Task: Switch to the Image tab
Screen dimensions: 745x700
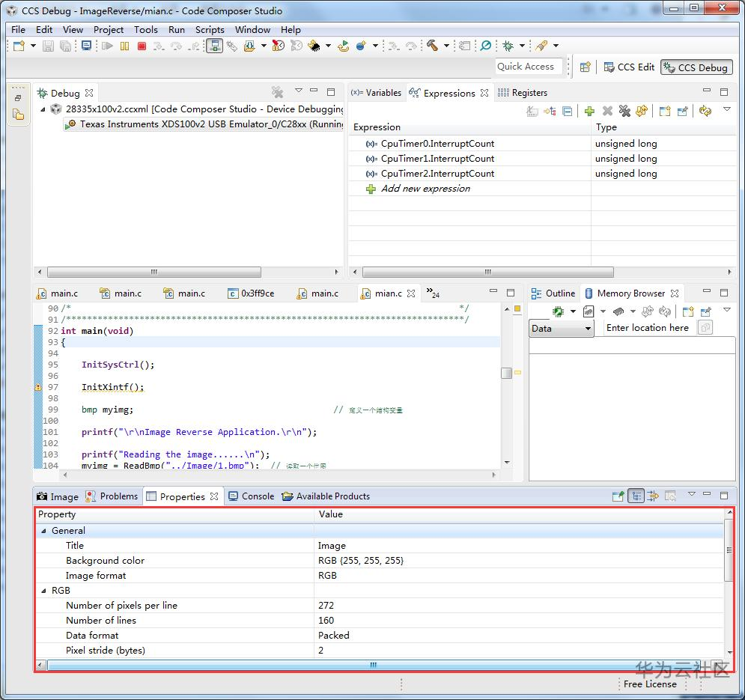Action: (58, 496)
